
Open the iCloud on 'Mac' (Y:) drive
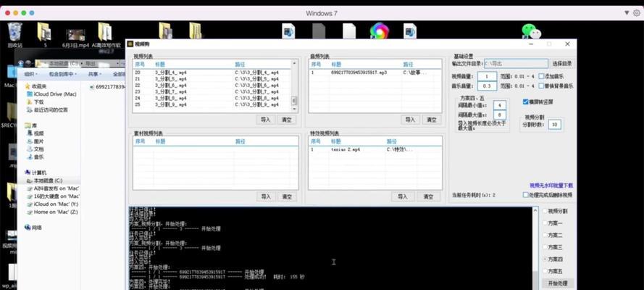click(x=53, y=204)
